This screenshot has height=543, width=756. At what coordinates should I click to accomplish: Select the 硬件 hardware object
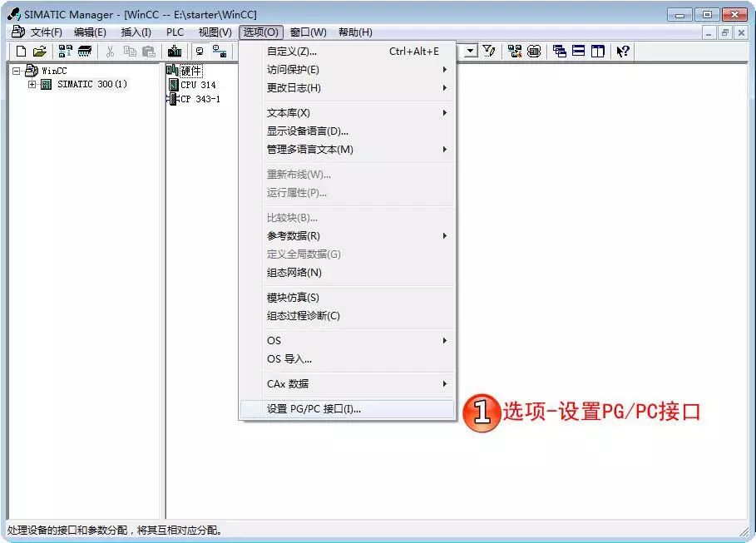point(191,71)
